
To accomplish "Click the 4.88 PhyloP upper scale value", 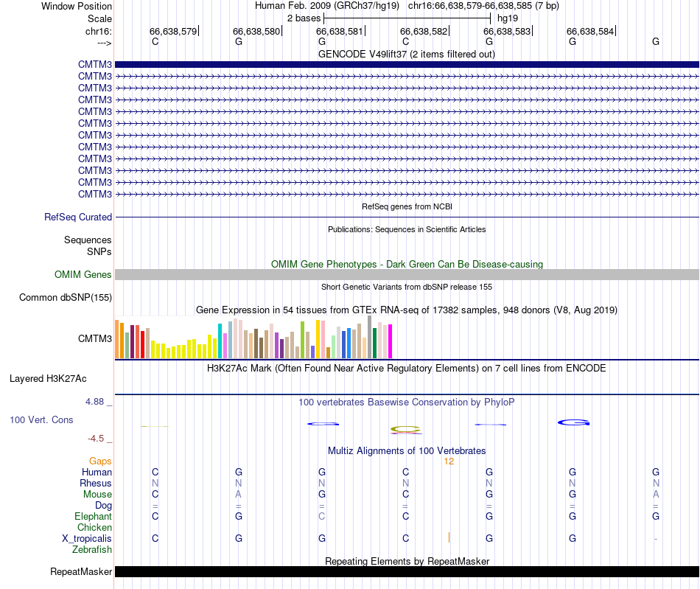I will [x=94, y=402].
